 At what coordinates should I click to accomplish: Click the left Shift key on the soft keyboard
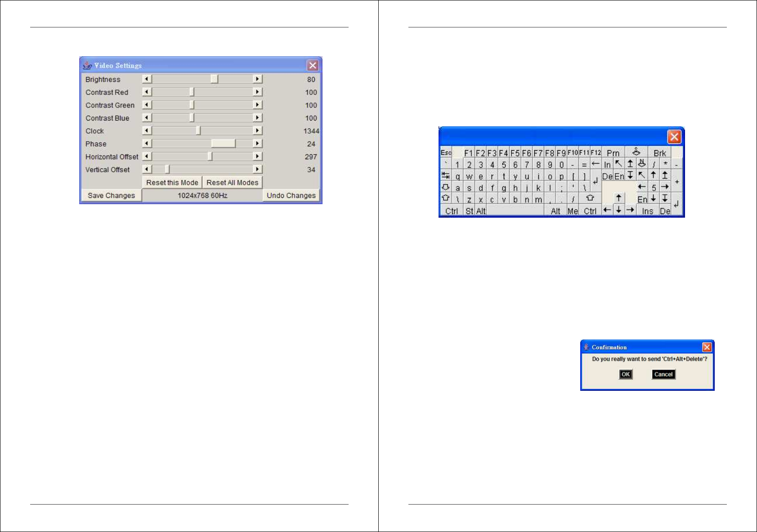(446, 198)
